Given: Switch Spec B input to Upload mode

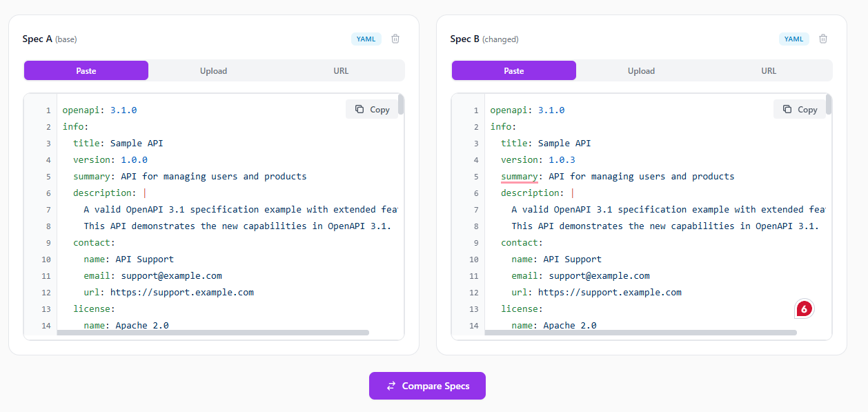Looking at the screenshot, I should (x=641, y=70).
